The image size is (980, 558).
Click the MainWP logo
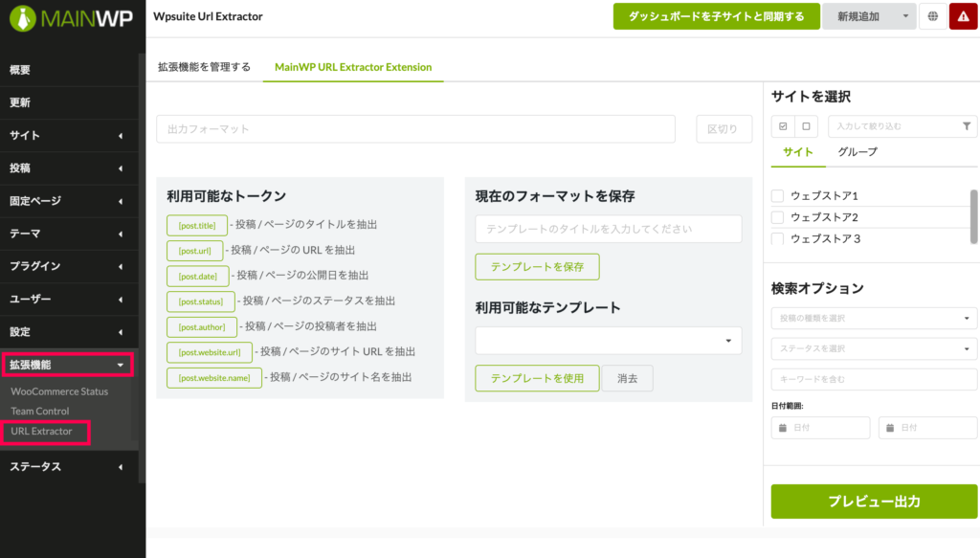pyautogui.click(x=71, y=18)
